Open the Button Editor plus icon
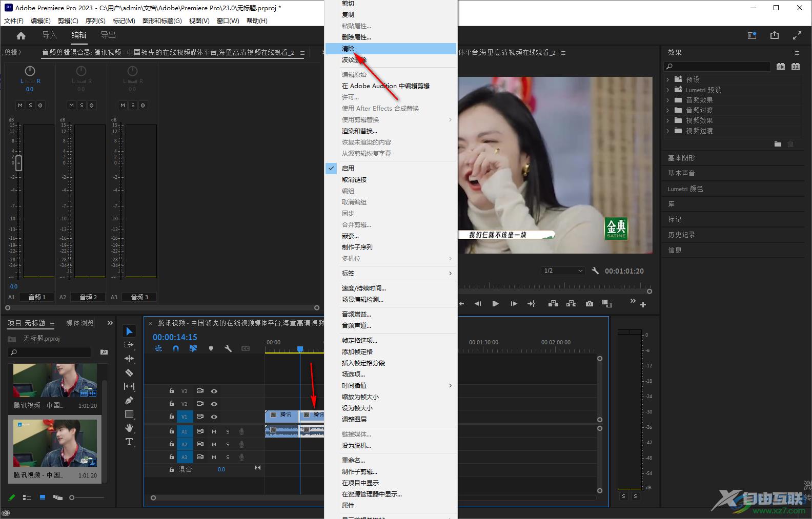Image resolution: width=812 pixels, height=519 pixels. pyautogui.click(x=643, y=304)
